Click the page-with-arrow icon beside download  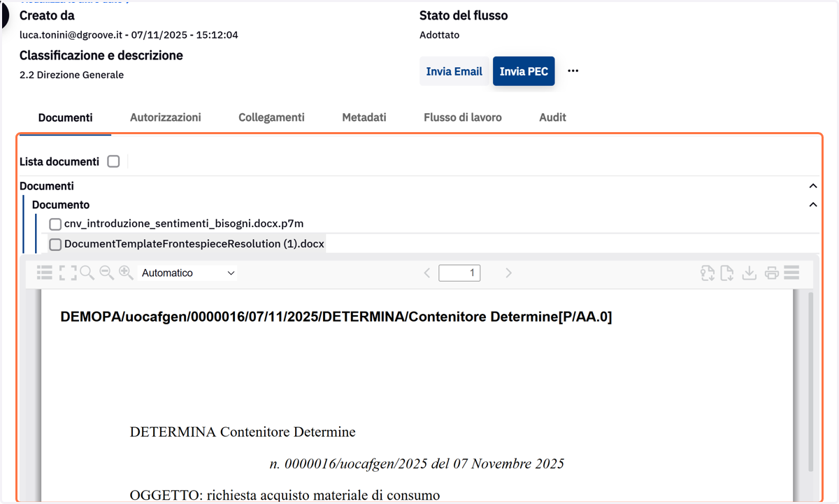coord(727,273)
